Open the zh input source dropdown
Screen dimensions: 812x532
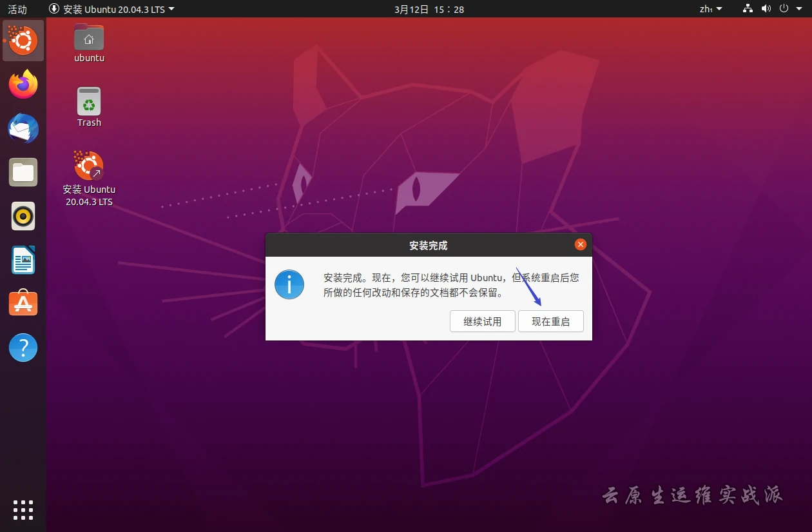coord(711,9)
